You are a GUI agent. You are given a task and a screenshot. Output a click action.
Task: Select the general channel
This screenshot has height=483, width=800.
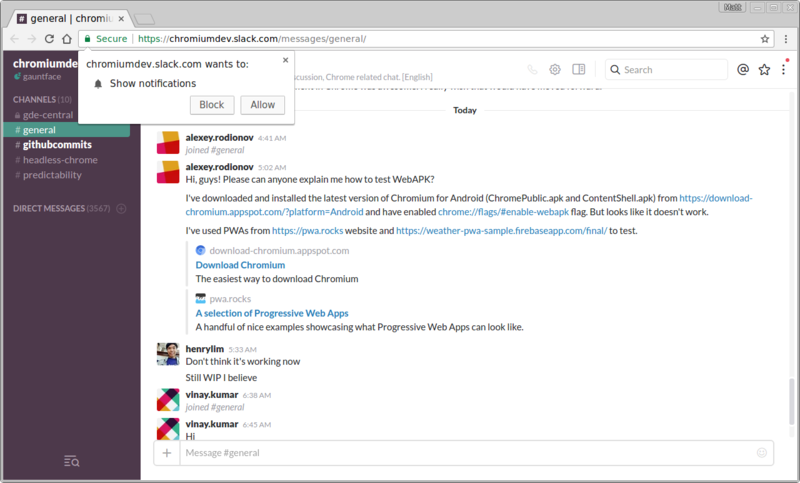66,130
